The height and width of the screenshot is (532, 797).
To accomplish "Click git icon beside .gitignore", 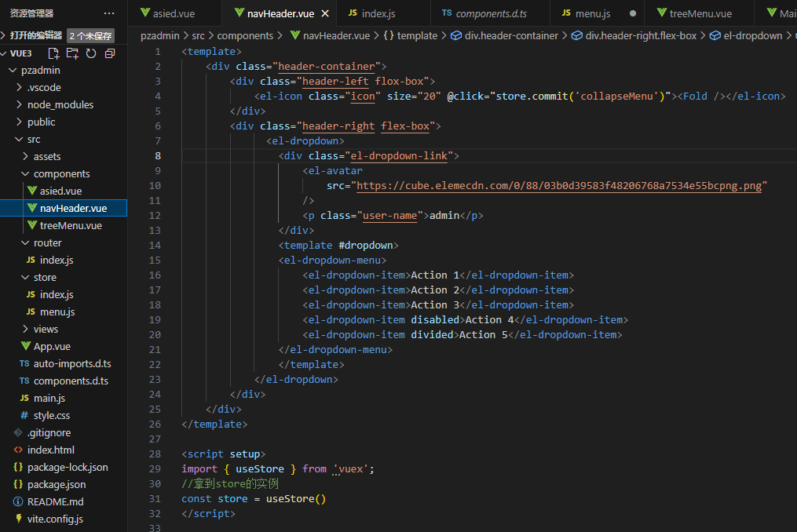I will pyautogui.click(x=18, y=432).
